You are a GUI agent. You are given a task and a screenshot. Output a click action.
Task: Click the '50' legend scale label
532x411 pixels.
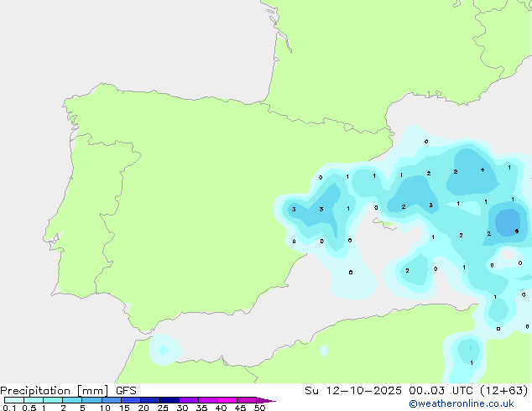point(259,408)
